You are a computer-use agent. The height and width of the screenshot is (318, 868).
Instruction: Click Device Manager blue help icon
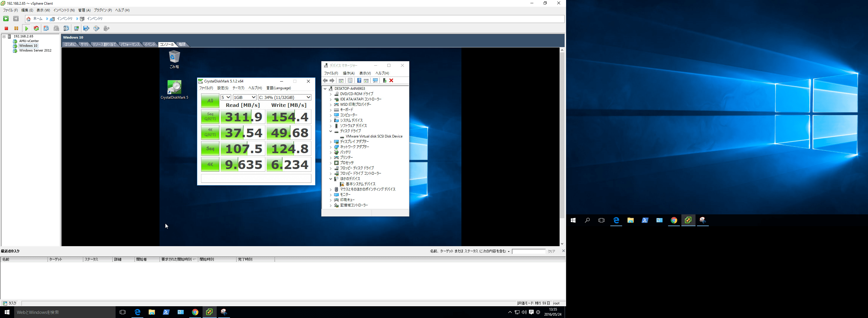pos(359,81)
